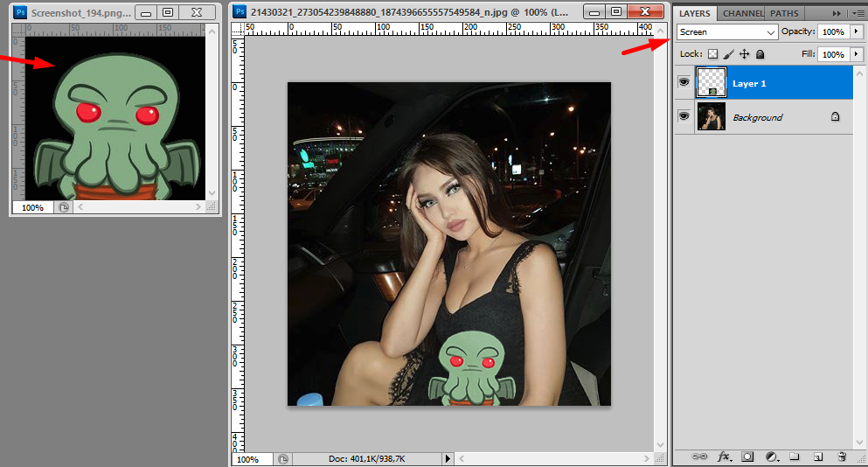Click the scroll up arrow in main document

click(660, 31)
